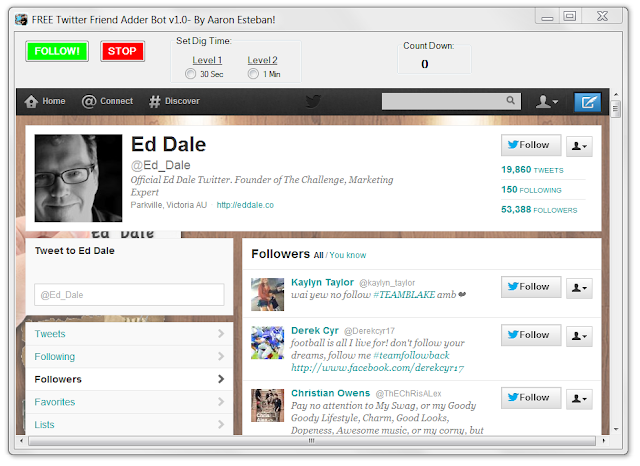640x466 pixels.
Task: Open the Following sidebar item
Action: pyautogui.click(x=129, y=357)
